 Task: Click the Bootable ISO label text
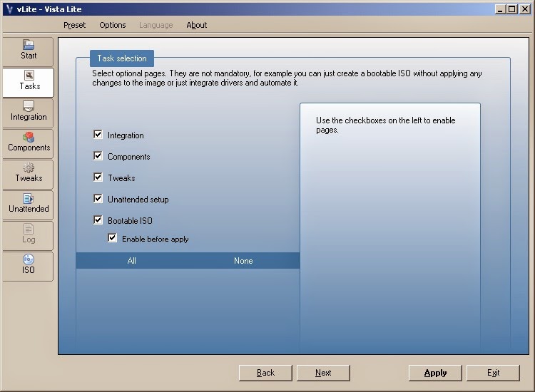tap(130, 221)
